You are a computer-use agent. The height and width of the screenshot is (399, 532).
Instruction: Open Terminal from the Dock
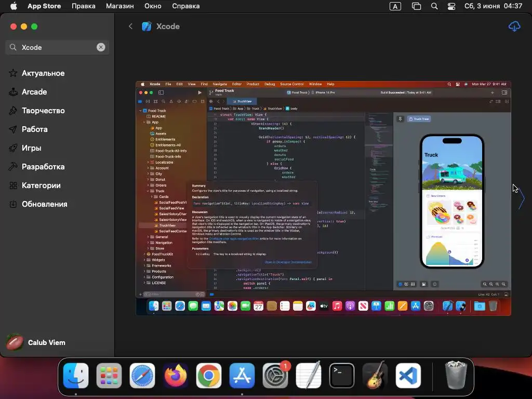click(342, 376)
